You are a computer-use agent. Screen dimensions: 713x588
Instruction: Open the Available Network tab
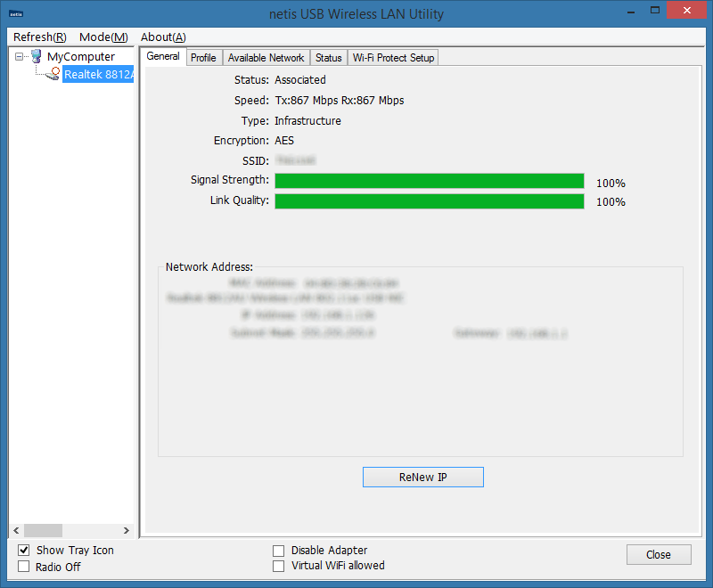point(266,58)
